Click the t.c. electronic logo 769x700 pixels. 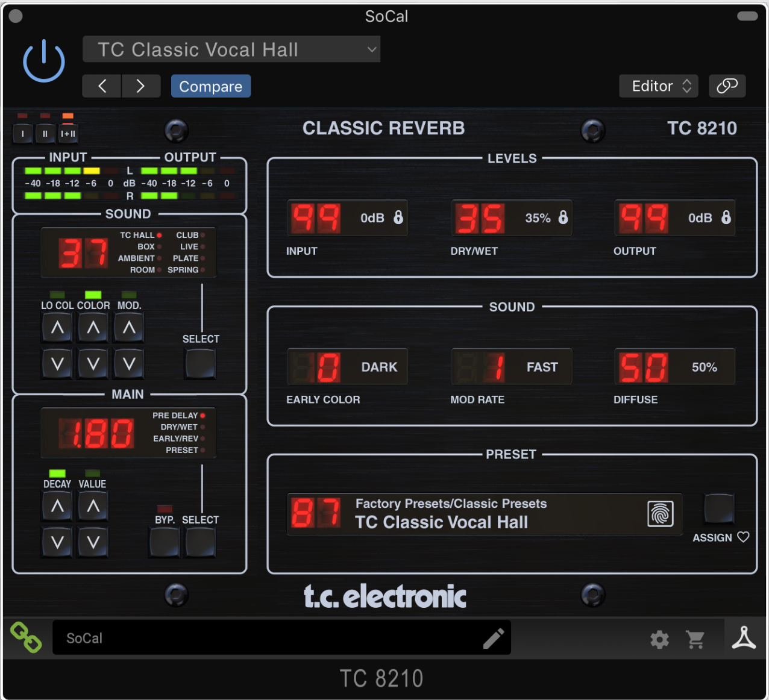[385, 596]
